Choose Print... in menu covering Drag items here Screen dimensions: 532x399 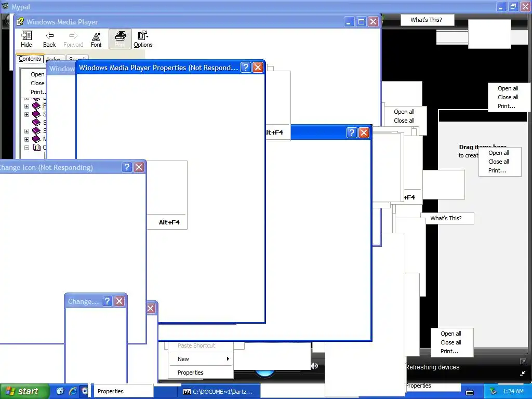point(497,170)
